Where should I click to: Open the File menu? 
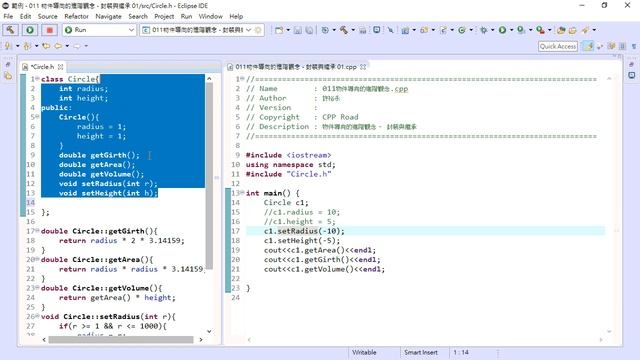point(8,16)
